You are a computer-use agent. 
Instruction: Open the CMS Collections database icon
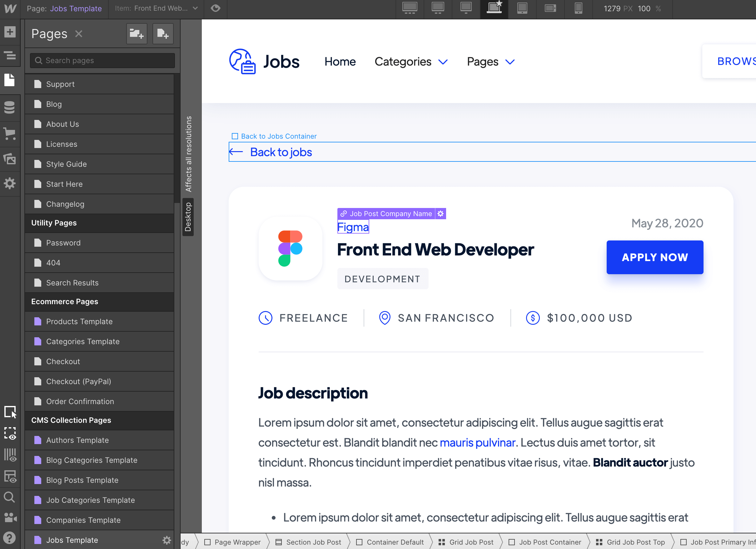click(x=10, y=107)
